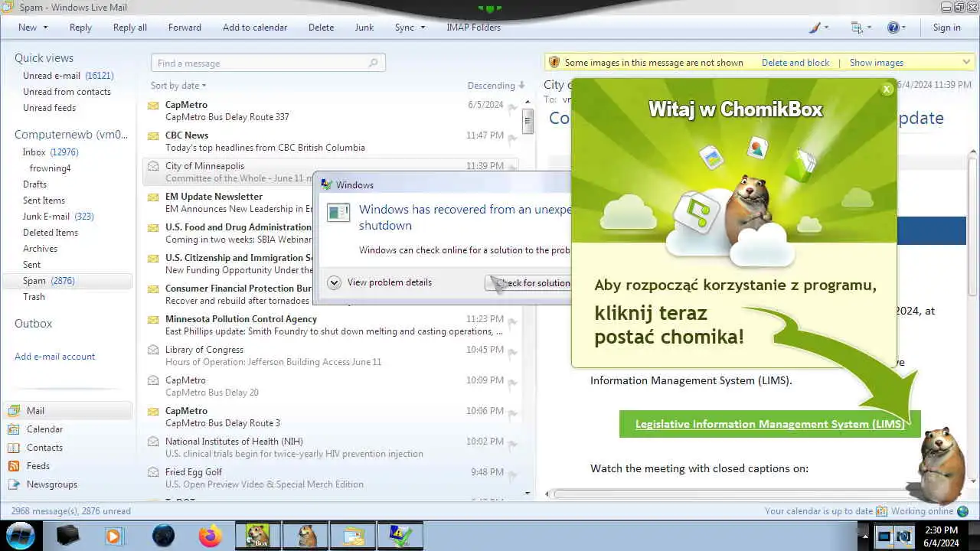Screen dimensions: 980x551
Task: Open Legislative Information Management System (LIMS) link
Action: point(769,424)
